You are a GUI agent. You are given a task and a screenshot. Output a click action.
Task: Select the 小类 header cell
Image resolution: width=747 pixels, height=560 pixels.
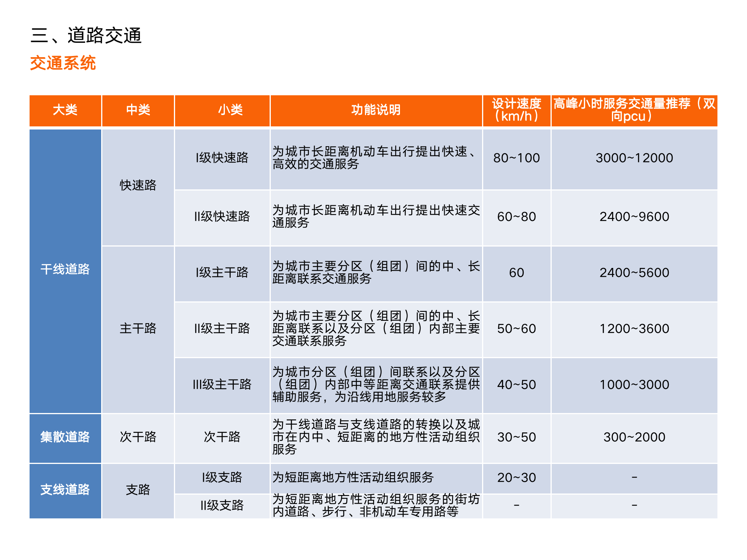coord(230,110)
